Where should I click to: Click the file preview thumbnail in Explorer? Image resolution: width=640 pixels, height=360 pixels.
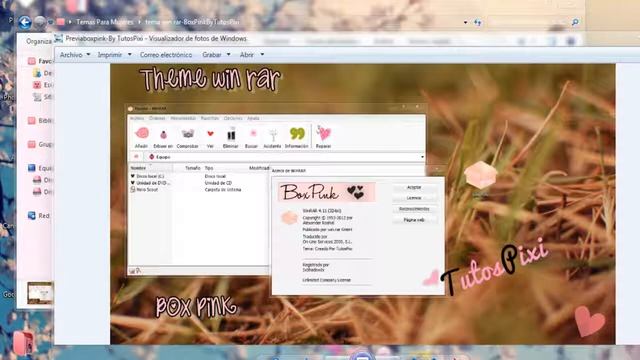40,293
